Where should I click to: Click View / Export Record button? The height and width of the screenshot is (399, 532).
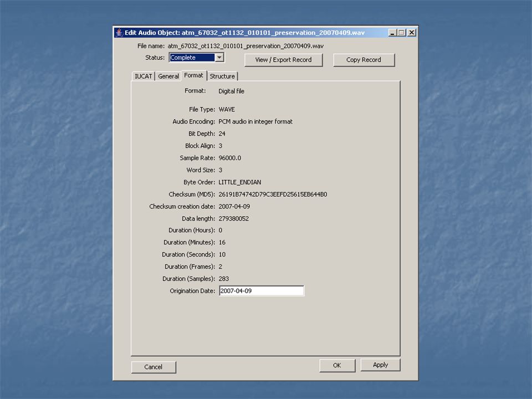coord(283,60)
